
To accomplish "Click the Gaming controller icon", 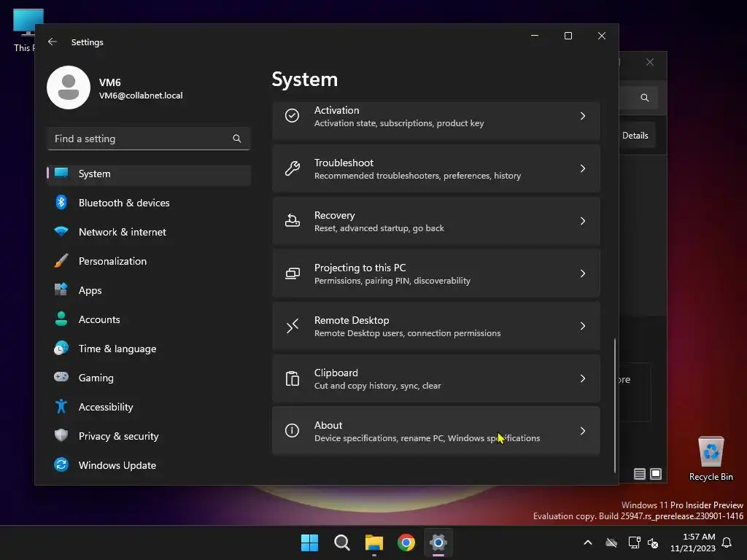I will point(61,377).
